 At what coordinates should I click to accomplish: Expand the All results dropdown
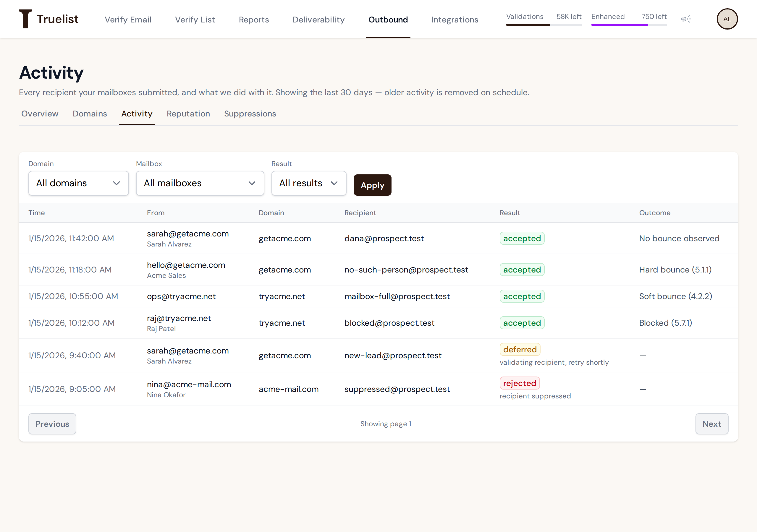(309, 183)
